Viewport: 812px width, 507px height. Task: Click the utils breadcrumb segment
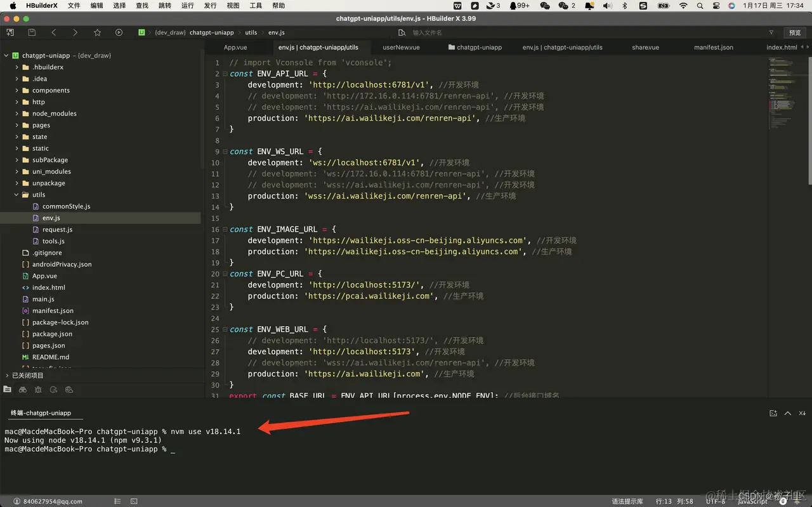point(251,32)
